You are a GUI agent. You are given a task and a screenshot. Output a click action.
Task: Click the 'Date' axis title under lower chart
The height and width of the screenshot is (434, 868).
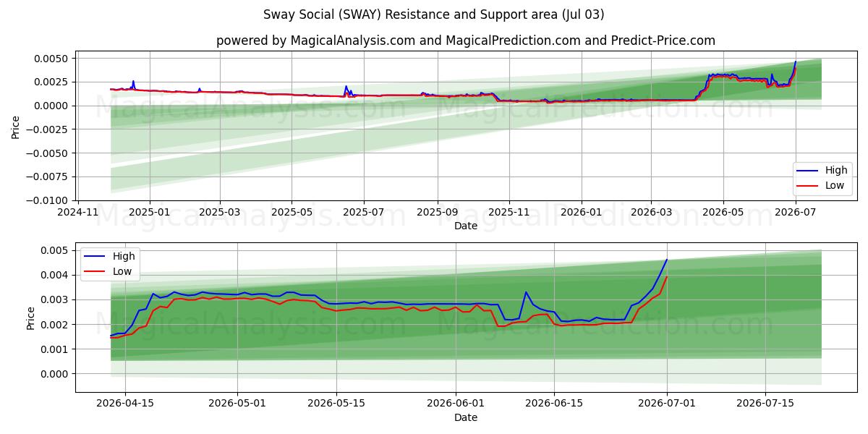pos(465,418)
